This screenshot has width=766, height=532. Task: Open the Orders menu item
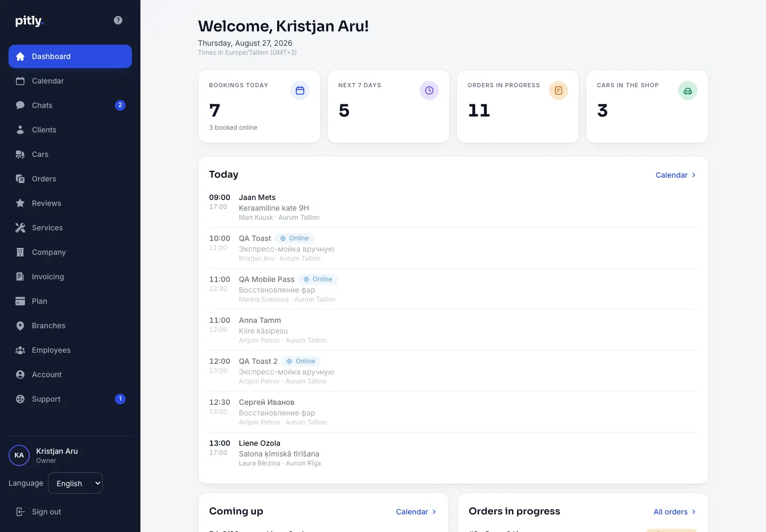pyautogui.click(x=70, y=179)
